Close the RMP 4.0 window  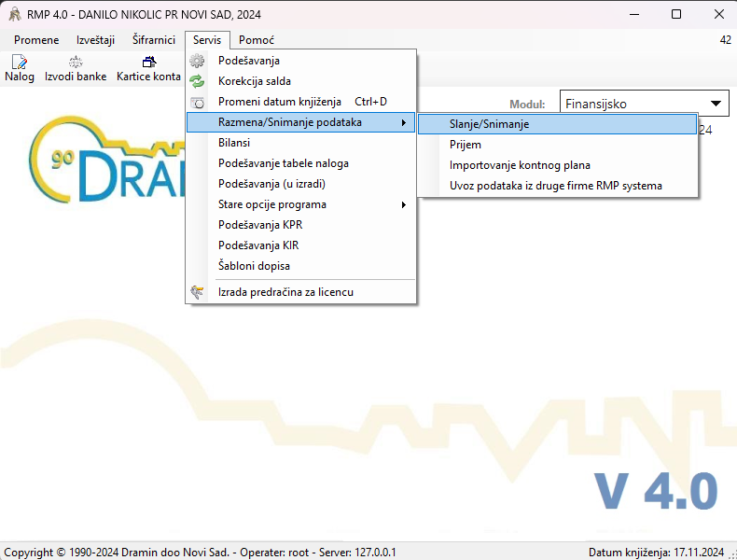(x=718, y=15)
